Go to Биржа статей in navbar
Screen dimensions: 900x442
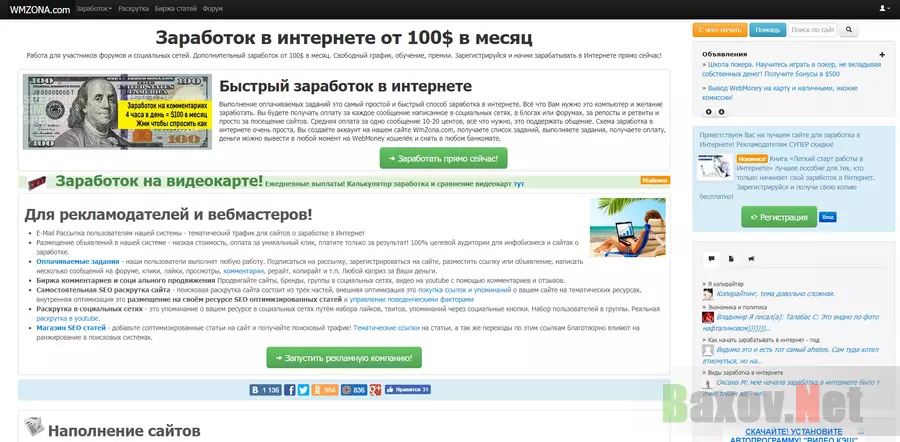point(176,9)
